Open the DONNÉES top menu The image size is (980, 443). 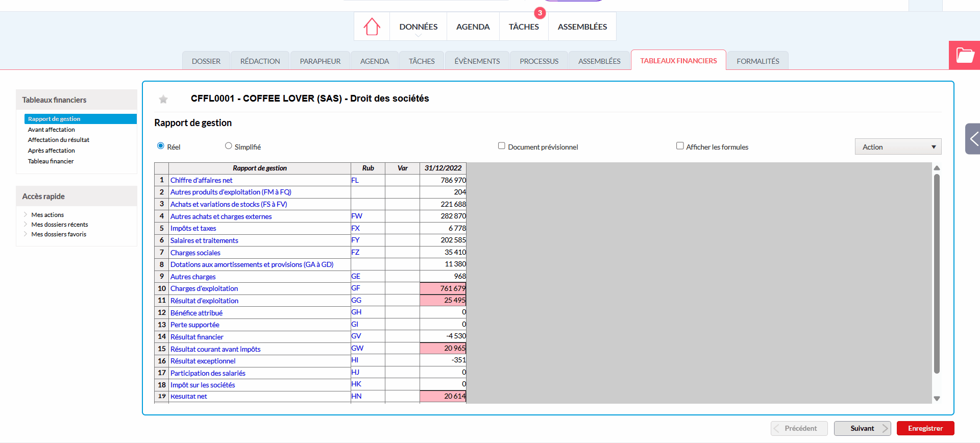click(418, 27)
